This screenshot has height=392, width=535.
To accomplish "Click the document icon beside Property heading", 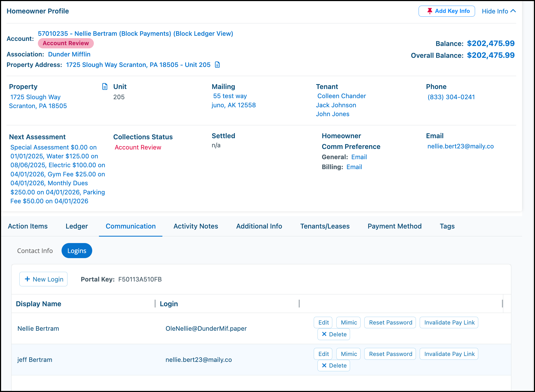I will [105, 87].
